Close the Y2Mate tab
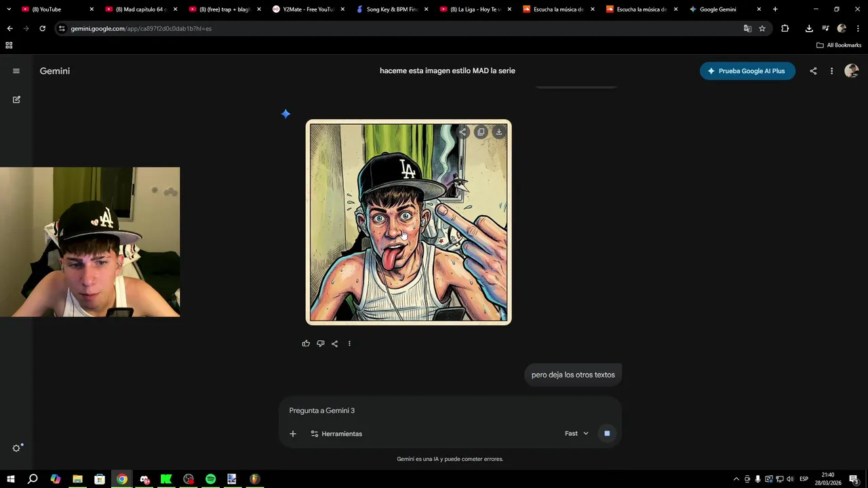The height and width of the screenshot is (488, 868). [x=342, y=9]
